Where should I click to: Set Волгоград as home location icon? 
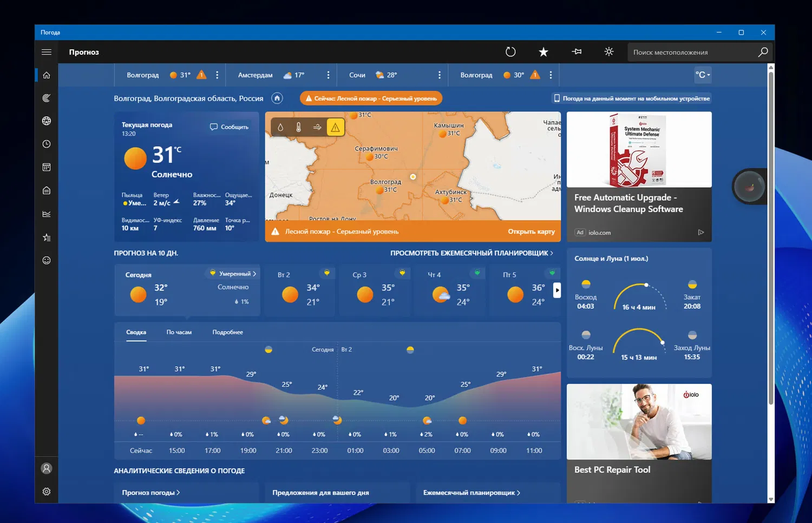pyautogui.click(x=277, y=98)
